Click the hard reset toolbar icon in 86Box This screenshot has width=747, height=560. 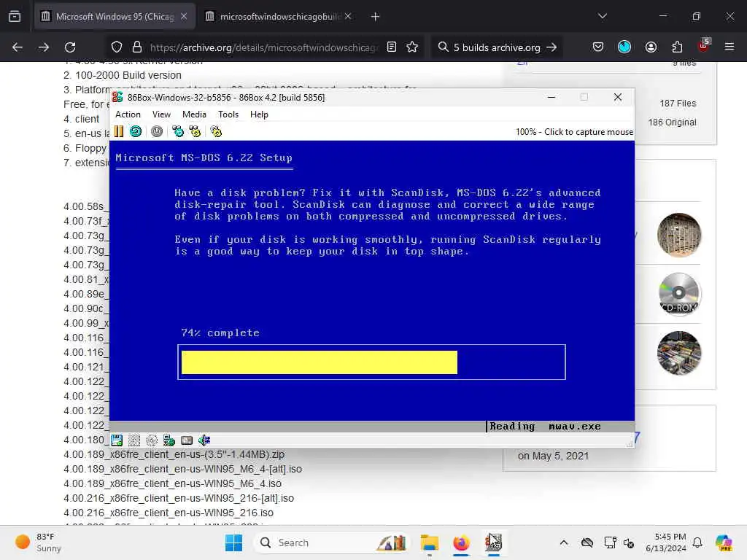coord(136,131)
